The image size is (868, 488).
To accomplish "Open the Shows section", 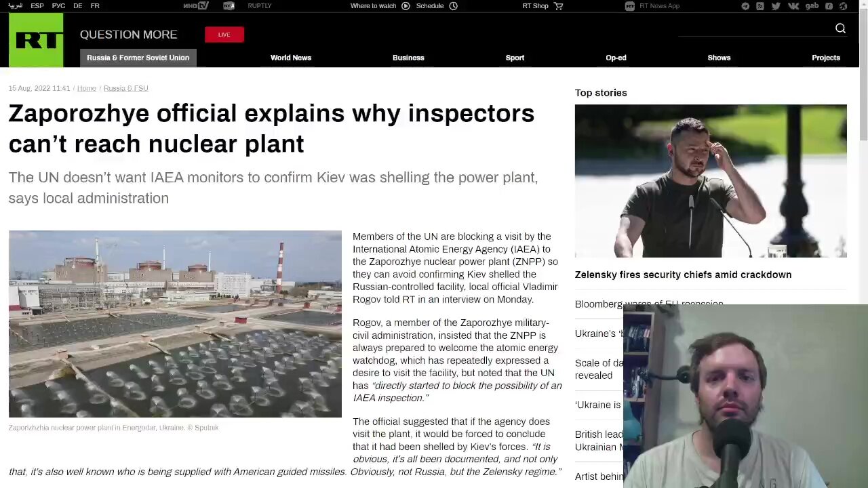I will click(719, 58).
